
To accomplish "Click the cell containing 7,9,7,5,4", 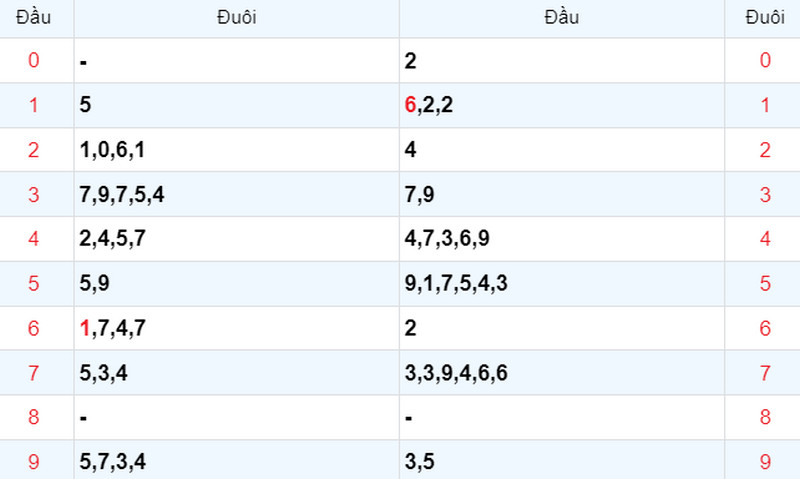I will point(237,194).
